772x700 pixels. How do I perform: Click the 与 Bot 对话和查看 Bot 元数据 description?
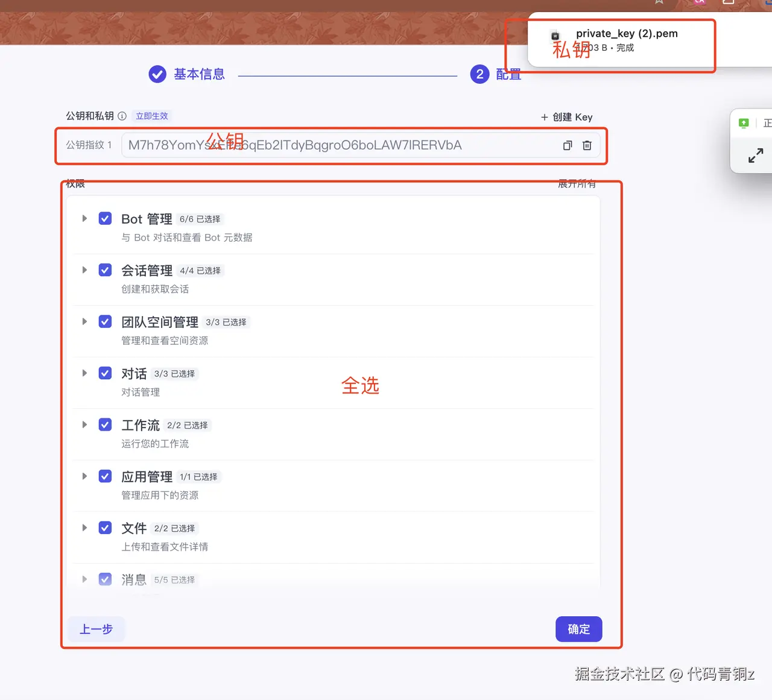tap(187, 238)
